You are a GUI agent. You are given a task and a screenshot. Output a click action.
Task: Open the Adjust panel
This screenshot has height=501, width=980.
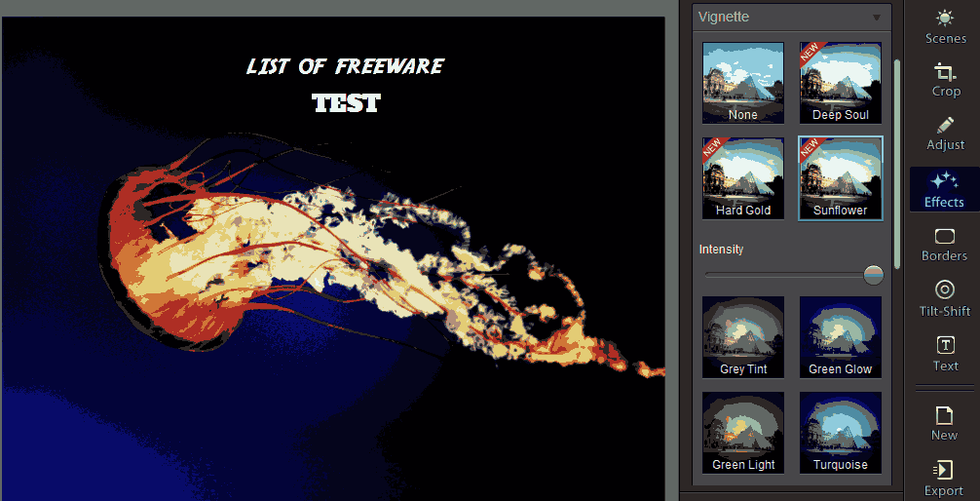tap(945, 134)
